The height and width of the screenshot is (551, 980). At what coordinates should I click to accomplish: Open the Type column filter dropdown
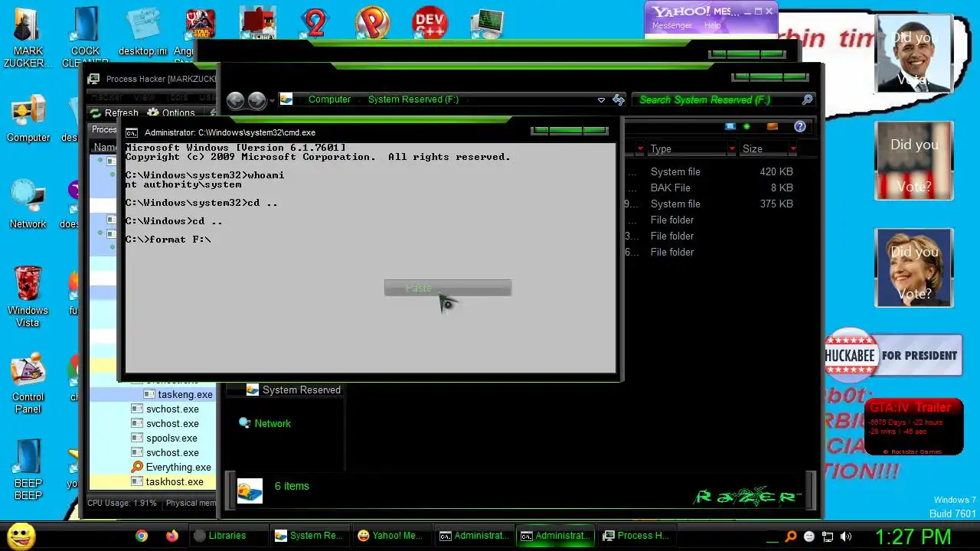732,148
